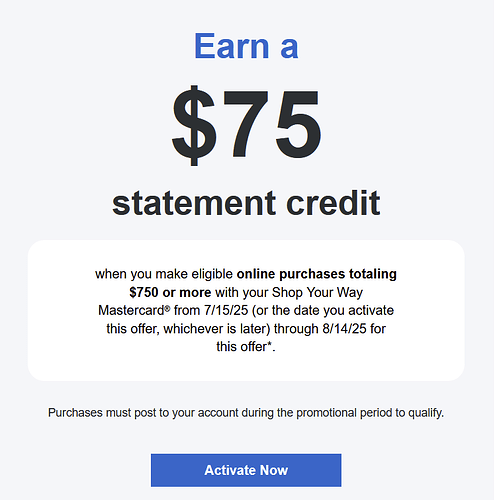This screenshot has height=500, width=494.
Task: Click the Activate Now button
Action: tap(246, 470)
